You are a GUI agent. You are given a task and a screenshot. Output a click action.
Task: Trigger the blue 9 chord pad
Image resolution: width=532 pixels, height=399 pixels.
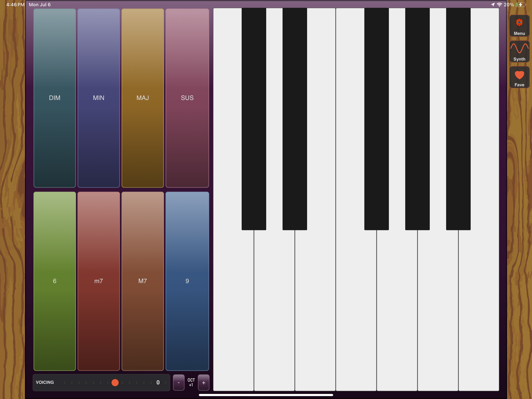tap(187, 281)
